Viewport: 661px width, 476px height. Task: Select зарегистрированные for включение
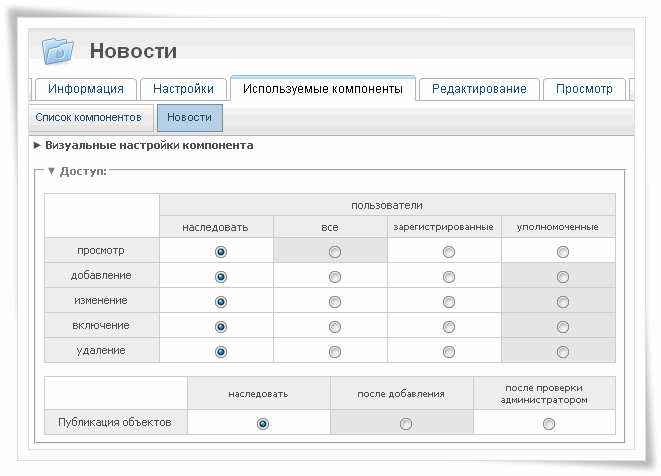(449, 327)
